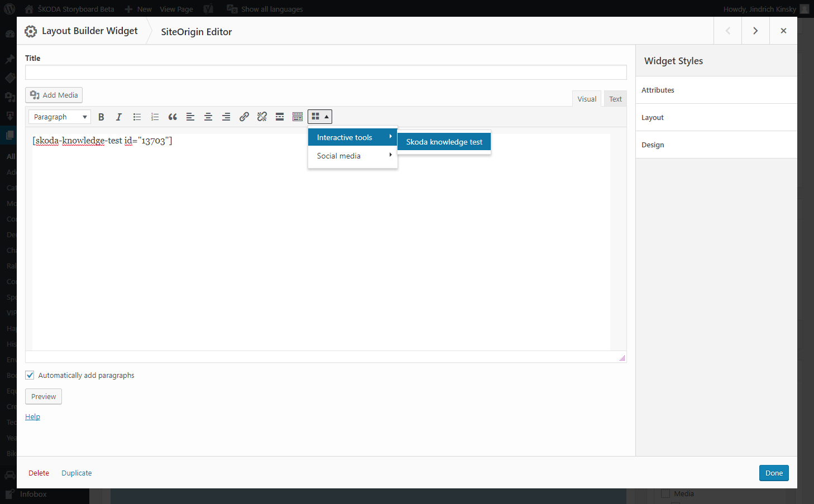Open the New menu in admin bar
The image size is (814, 504).
(x=138, y=9)
